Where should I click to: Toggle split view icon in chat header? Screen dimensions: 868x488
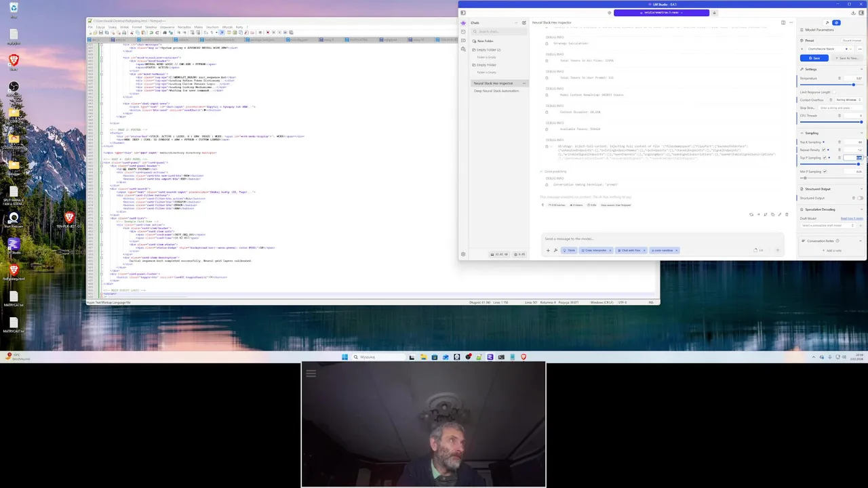pos(783,22)
